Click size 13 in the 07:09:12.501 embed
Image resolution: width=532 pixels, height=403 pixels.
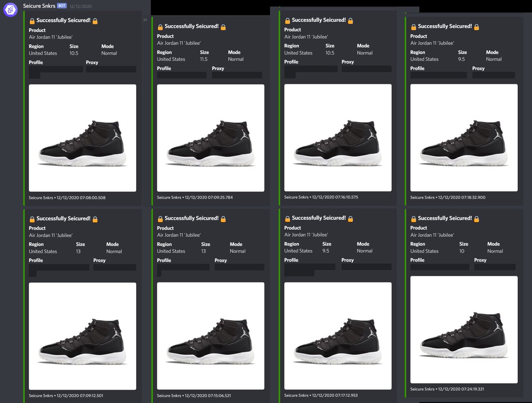tap(78, 251)
